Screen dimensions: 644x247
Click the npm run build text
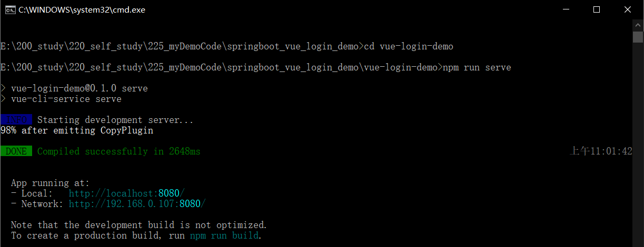coord(224,235)
